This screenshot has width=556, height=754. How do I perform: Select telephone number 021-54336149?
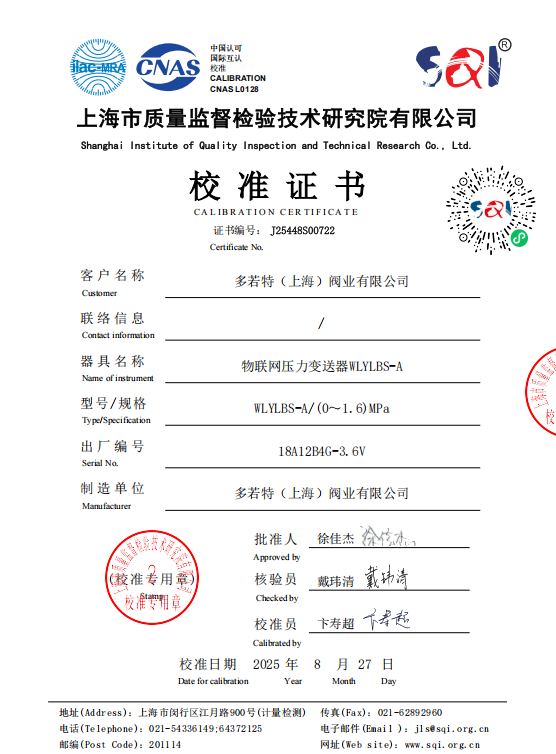(x=183, y=729)
